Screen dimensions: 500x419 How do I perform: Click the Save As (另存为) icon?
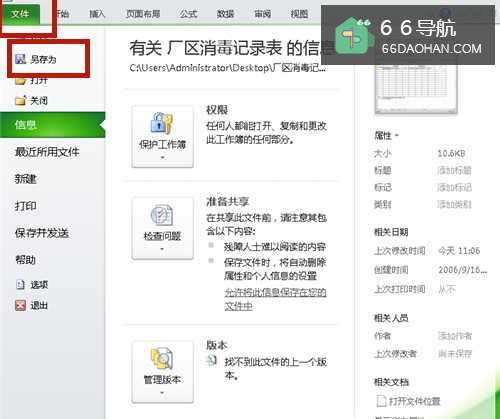click(x=21, y=59)
